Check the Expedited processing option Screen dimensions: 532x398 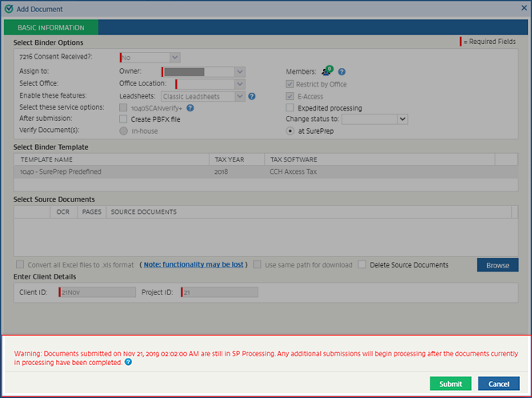tap(290, 108)
